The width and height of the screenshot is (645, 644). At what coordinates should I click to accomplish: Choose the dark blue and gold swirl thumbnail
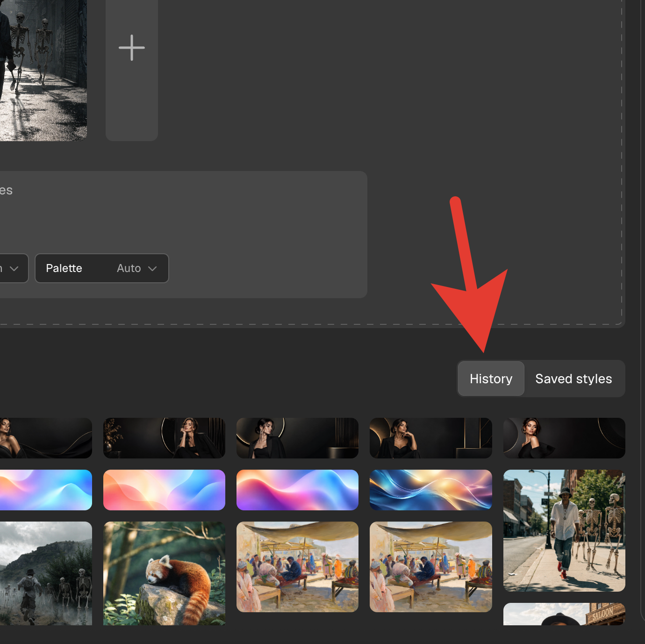tap(431, 490)
